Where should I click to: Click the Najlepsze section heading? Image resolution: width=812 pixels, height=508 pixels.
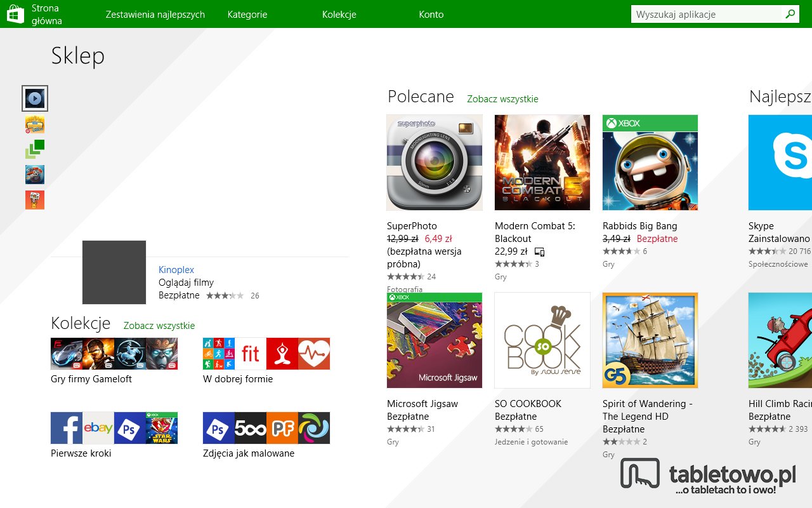coord(780,97)
